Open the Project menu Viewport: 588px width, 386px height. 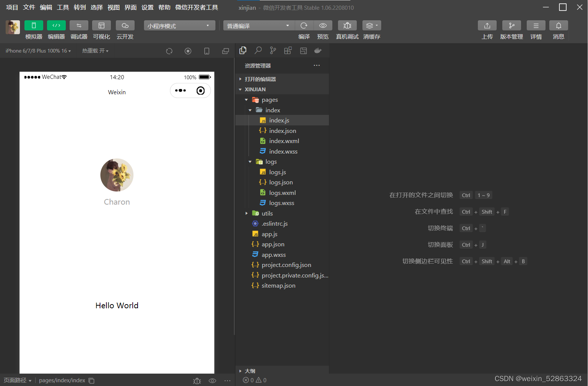tap(12, 8)
